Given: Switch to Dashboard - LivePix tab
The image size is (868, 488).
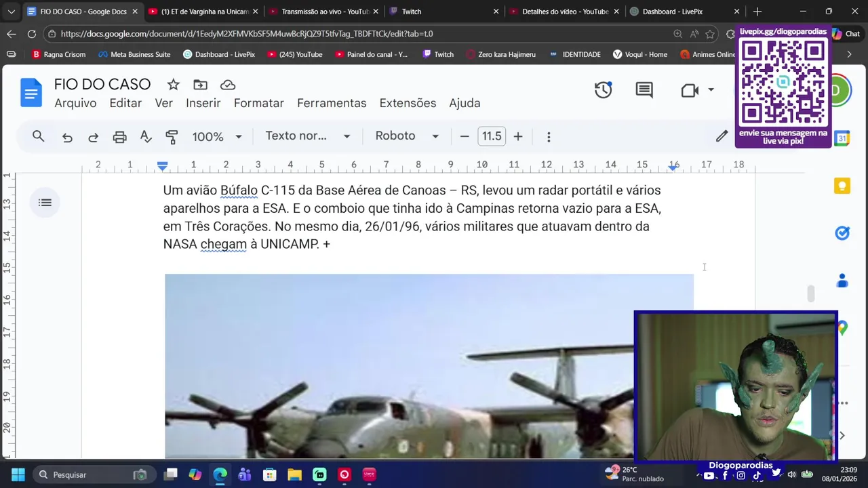Looking at the screenshot, I should tap(685, 12).
